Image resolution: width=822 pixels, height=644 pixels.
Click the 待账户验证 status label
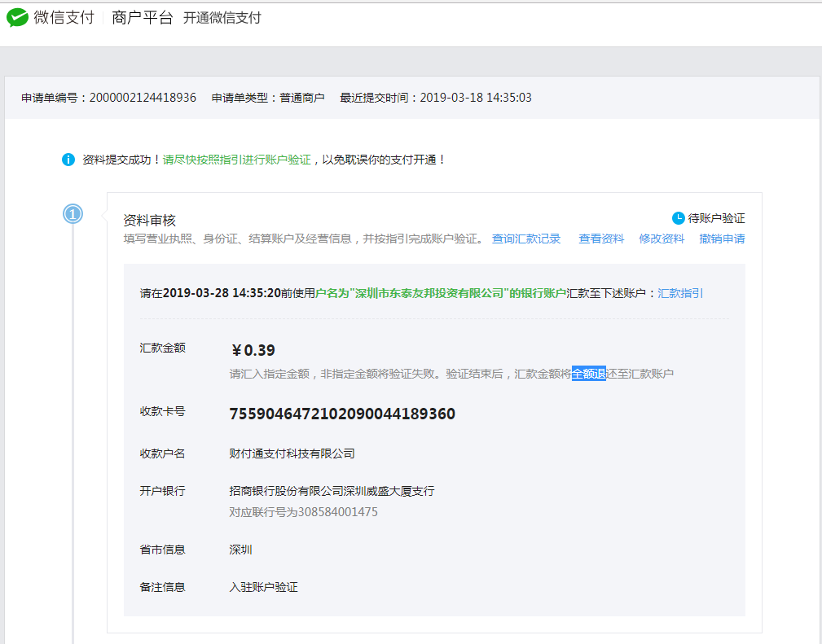click(x=716, y=218)
